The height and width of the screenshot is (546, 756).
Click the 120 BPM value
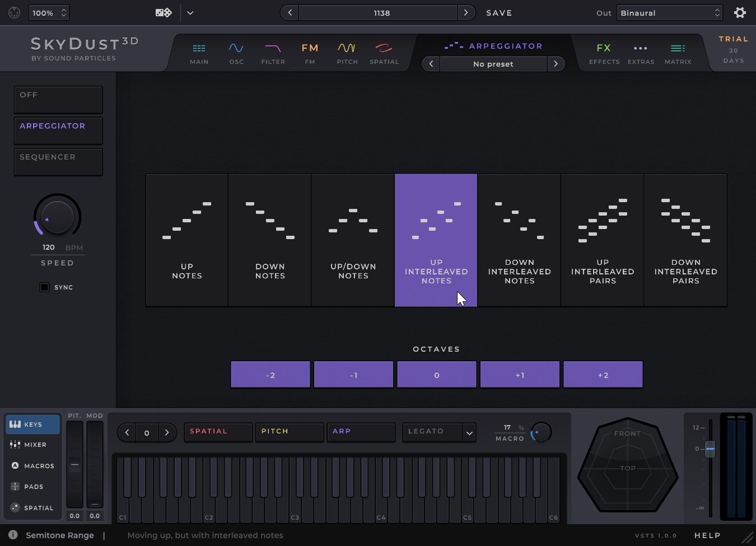point(49,247)
